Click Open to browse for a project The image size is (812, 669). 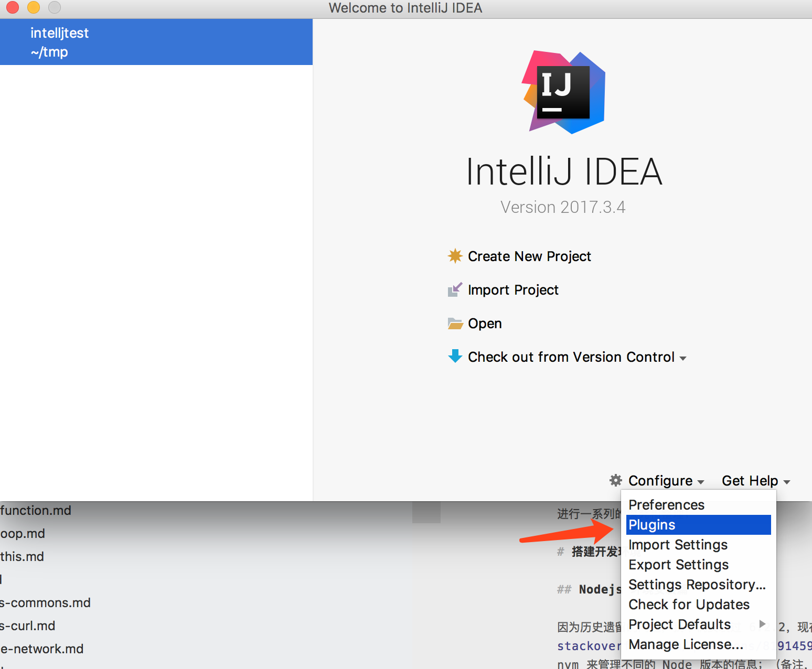(x=484, y=323)
